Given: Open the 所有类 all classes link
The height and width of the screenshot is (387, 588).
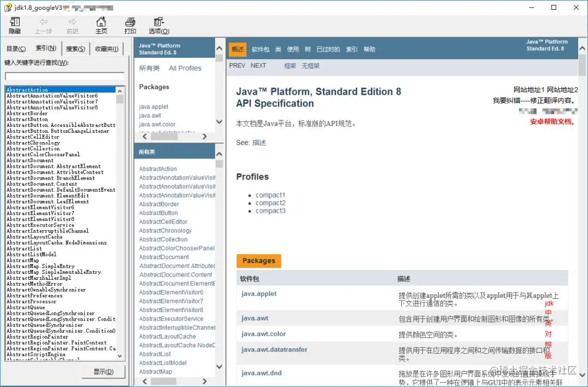Looking at the screenshot, I should click(149, 68).
